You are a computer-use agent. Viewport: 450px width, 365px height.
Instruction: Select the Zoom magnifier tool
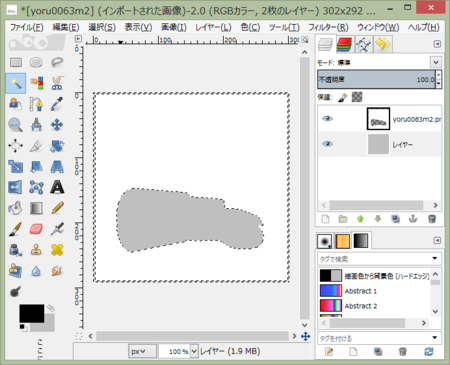pos(16,125)
